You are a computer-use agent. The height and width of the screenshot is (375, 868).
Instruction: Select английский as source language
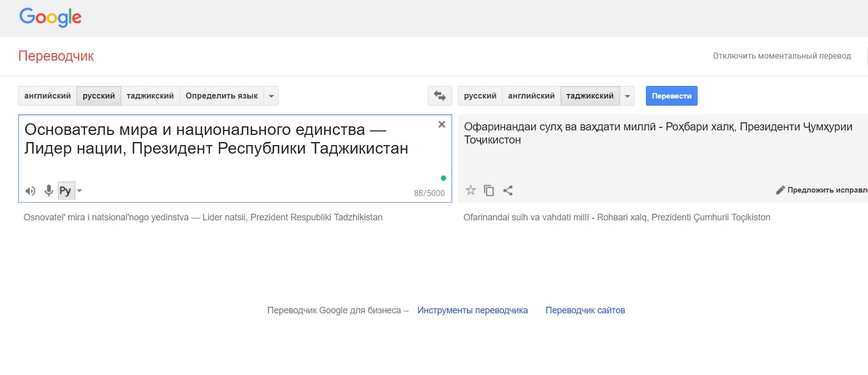click(x=48, y=96)
